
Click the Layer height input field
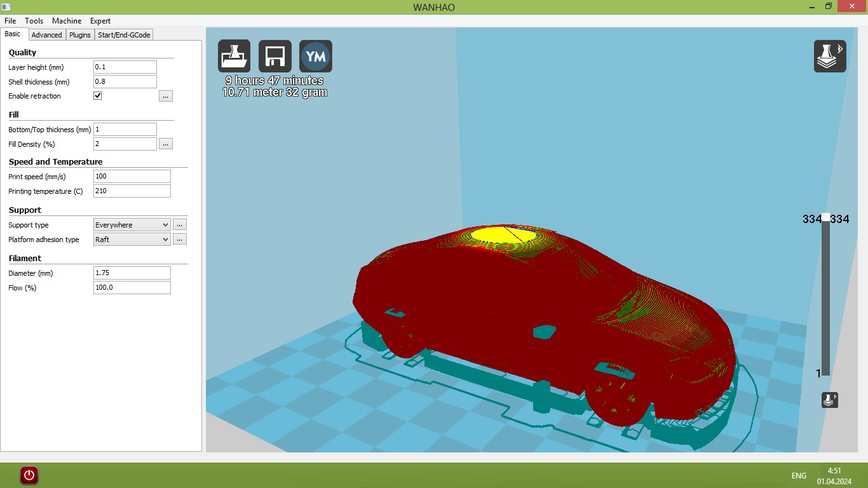tap(125, 67)
